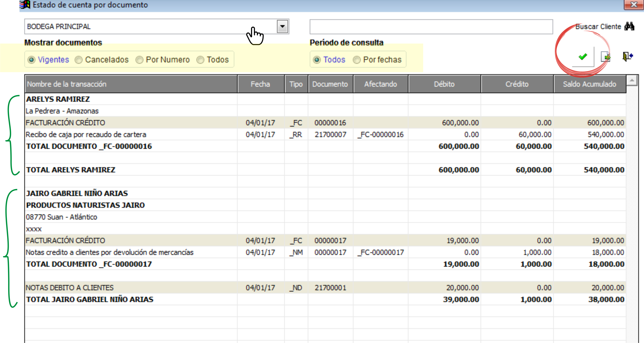Click document number 00000016 cell
The width and height of the screenshot is (644, 343).
[330, 123]
